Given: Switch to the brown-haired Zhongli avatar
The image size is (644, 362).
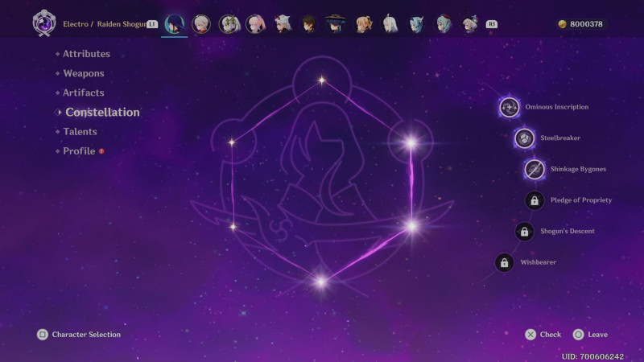Looking at the screenshot, I should click(309, 24).
